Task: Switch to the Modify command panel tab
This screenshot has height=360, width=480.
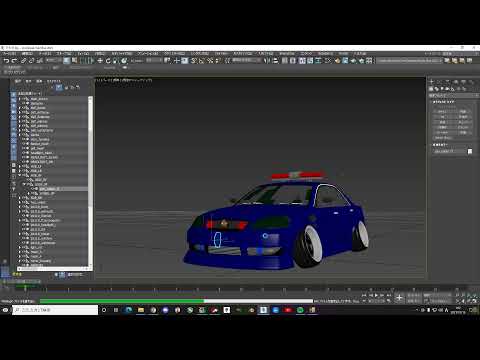Action: (x=439, y=82)
